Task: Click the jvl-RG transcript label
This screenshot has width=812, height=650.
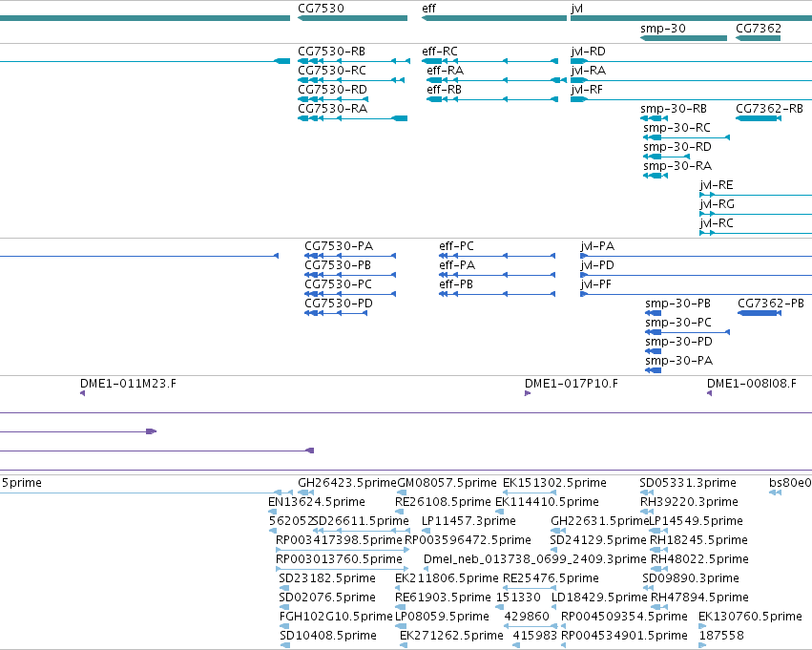Action: click(717, 204)
